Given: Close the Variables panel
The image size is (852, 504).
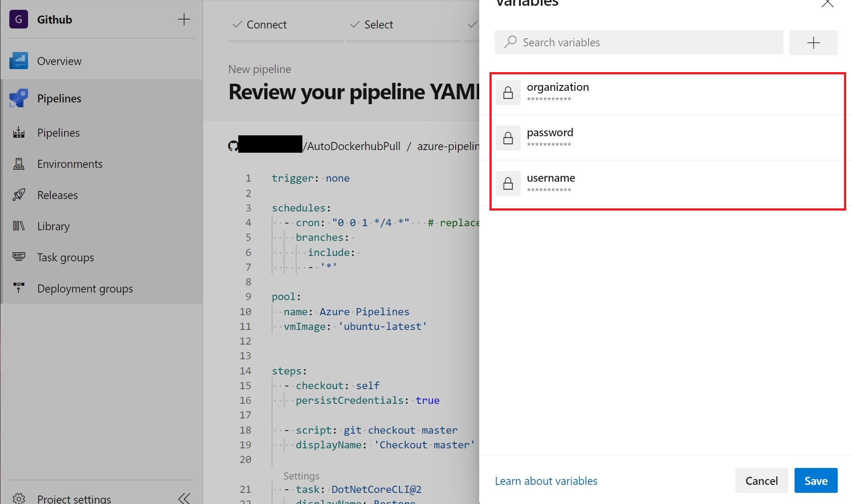Looking at the screenshot, I should 827,3.
